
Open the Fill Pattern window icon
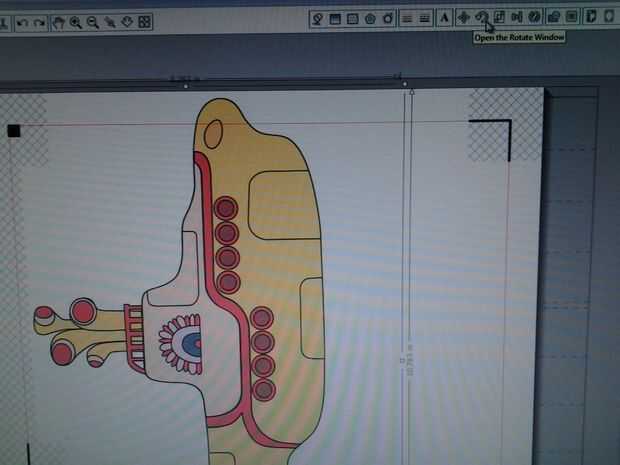click(x=352, y=19)
